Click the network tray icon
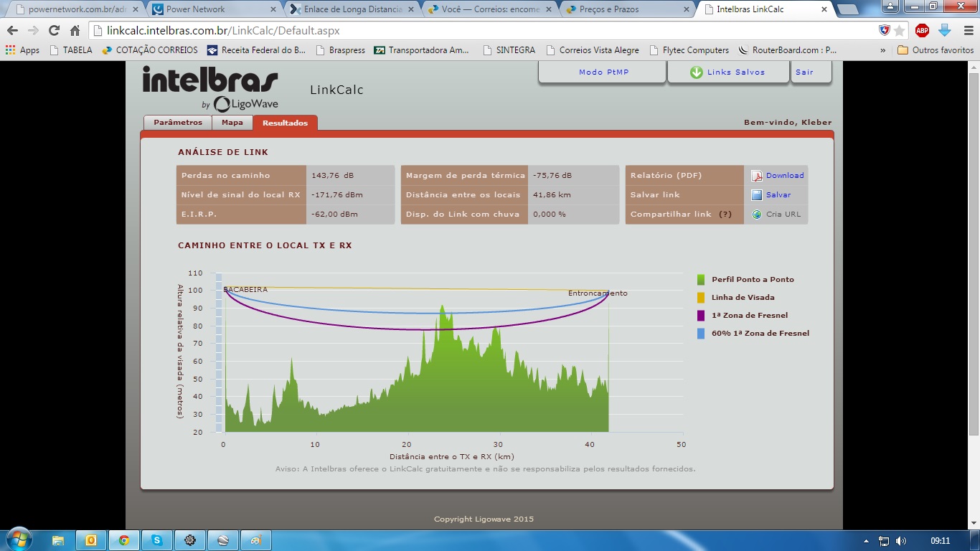The width and height of the screenshot is (980, 551). pyautogui.click(x=884, y=541)
